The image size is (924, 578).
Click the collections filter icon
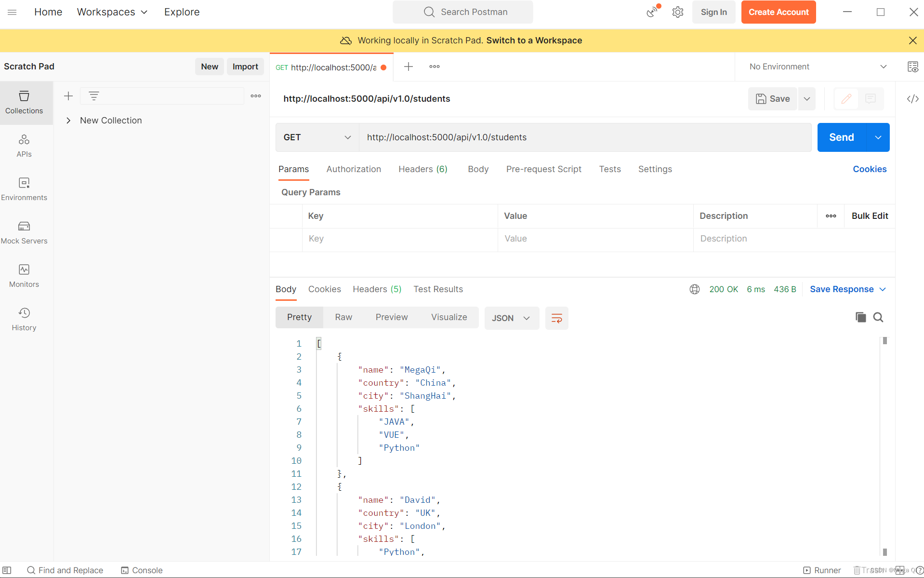click(94, 96)
